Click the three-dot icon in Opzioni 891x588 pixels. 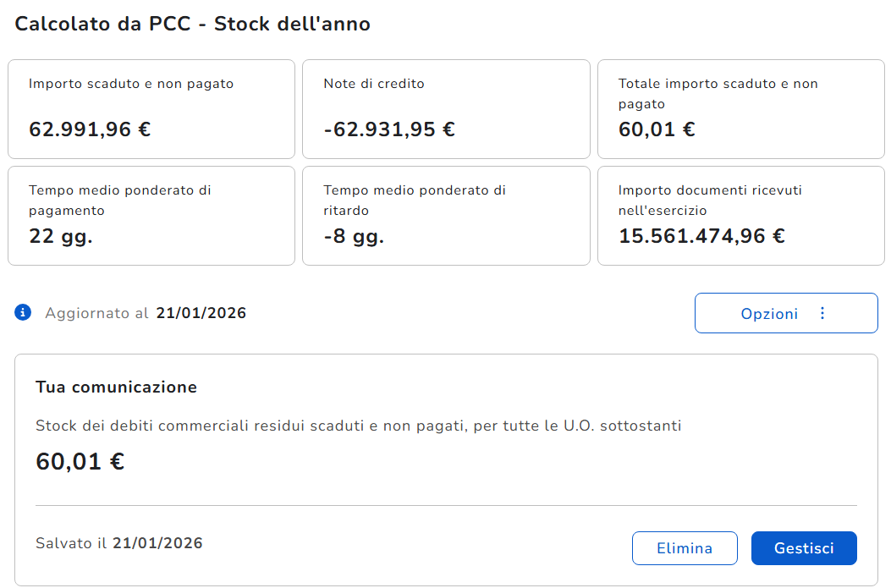[x=822, y=314]
